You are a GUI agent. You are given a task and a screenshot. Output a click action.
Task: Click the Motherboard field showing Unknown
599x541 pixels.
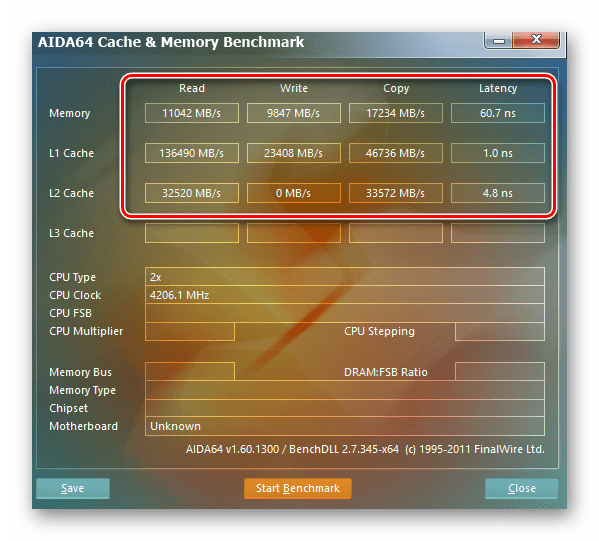[x=345, y=426]
